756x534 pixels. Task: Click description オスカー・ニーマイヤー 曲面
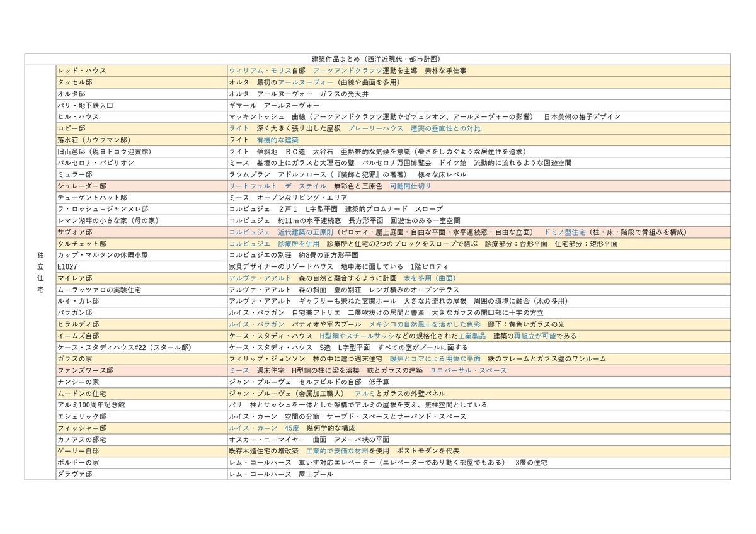tap(479, 439)
